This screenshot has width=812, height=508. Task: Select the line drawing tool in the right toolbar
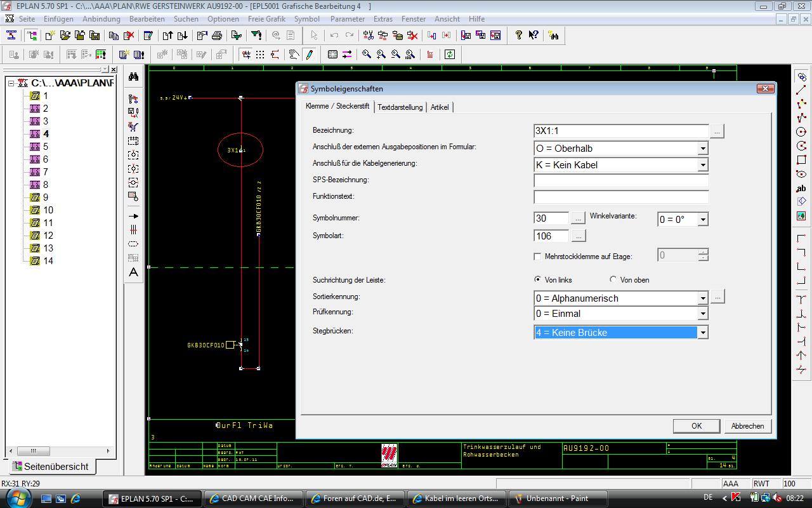pos(801,90)
